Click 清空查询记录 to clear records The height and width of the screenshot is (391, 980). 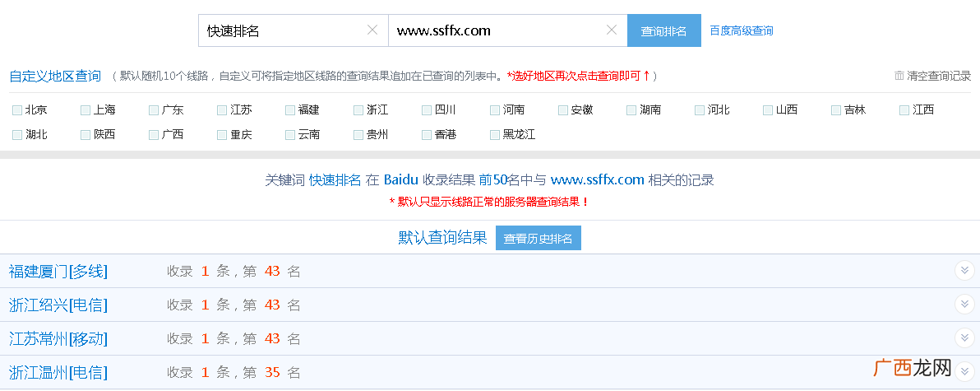(939, 76)
